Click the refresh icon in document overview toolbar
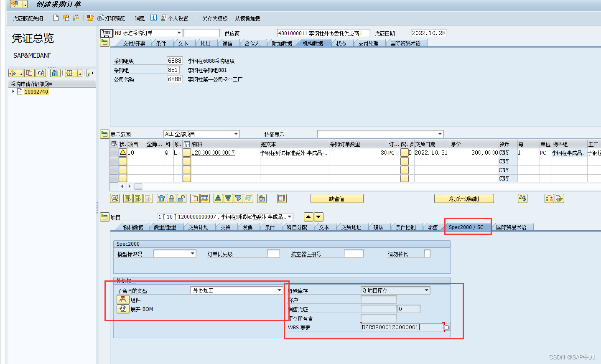 click(41, 73)
